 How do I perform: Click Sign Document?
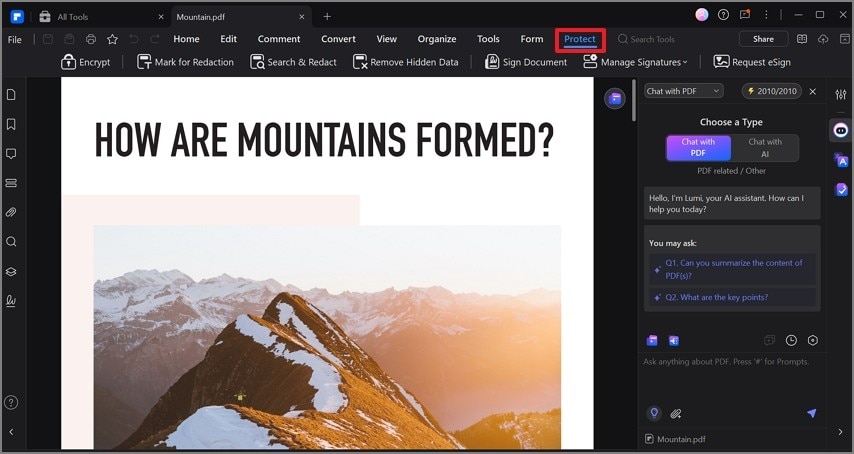pyautogui.click(x=526, y=62)
